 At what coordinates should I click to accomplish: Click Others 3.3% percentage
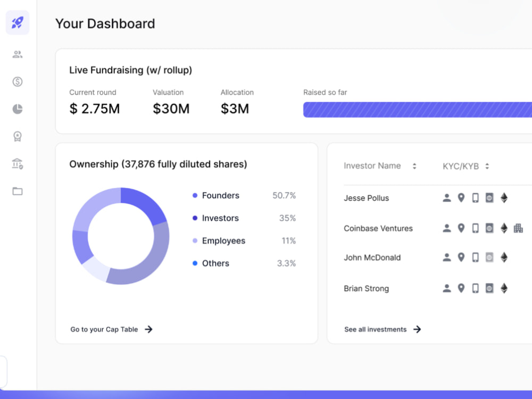[286, 263]
